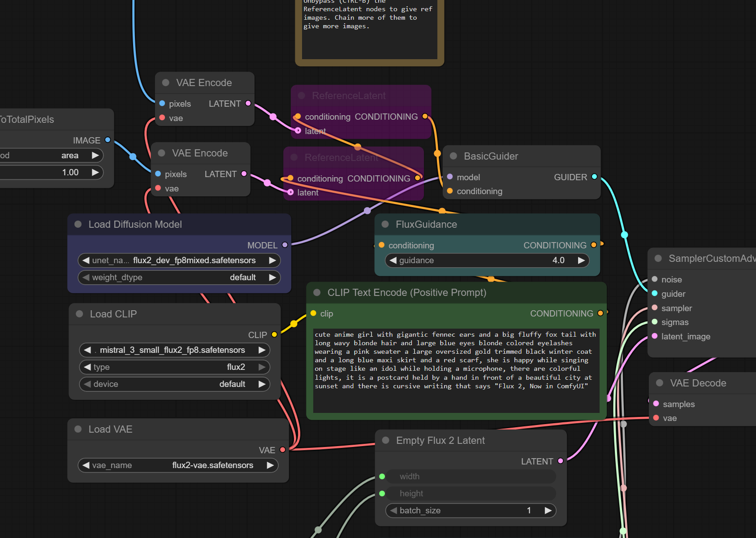Select the Load VAE node title
Viewport: 756px width, 538px height.
(110, 429)
